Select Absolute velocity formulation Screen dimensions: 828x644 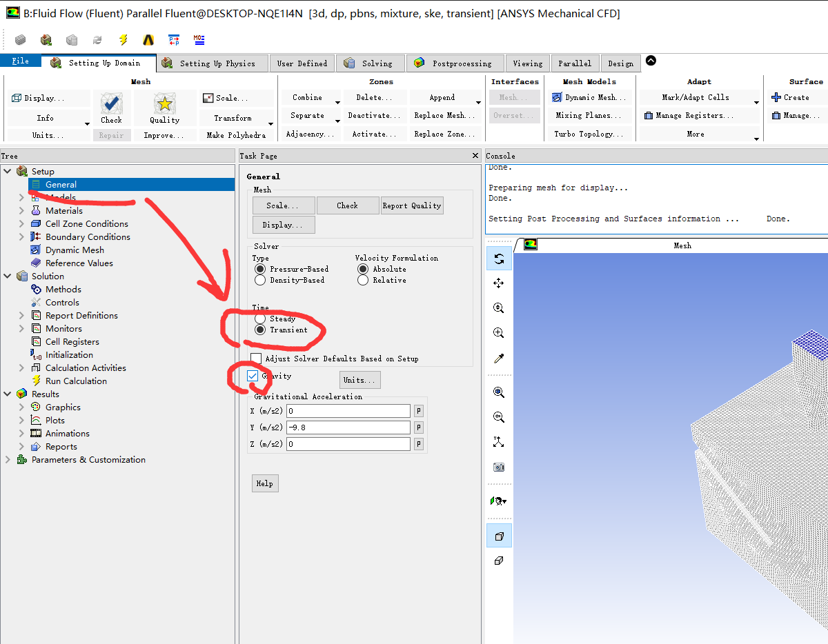pyautogui.click(x=363, y=269)
